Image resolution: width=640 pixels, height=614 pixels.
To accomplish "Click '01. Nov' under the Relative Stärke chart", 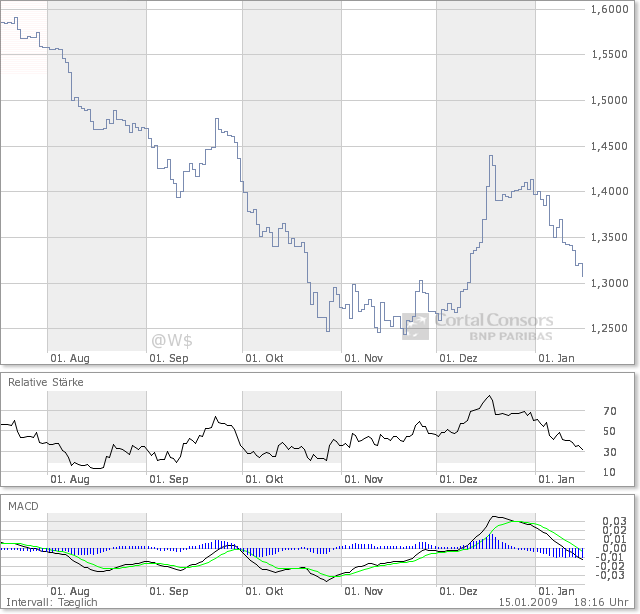I will 363,479.
